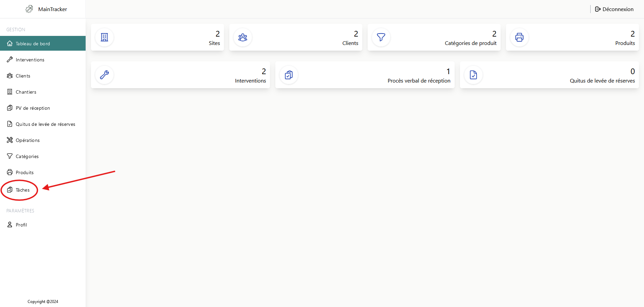Click the MainTracker logo icon
This screenshot has width=644, height=307.
[x=29, y=9]
